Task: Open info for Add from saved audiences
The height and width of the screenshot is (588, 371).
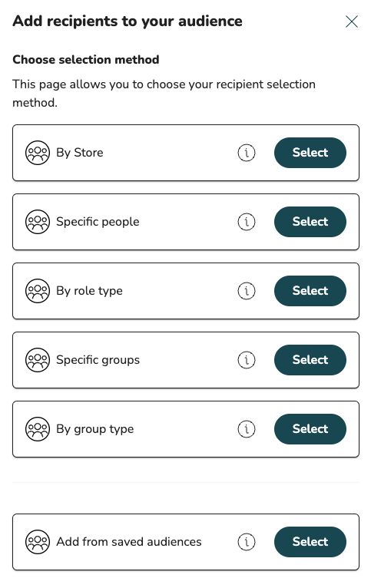Action: 247,541
